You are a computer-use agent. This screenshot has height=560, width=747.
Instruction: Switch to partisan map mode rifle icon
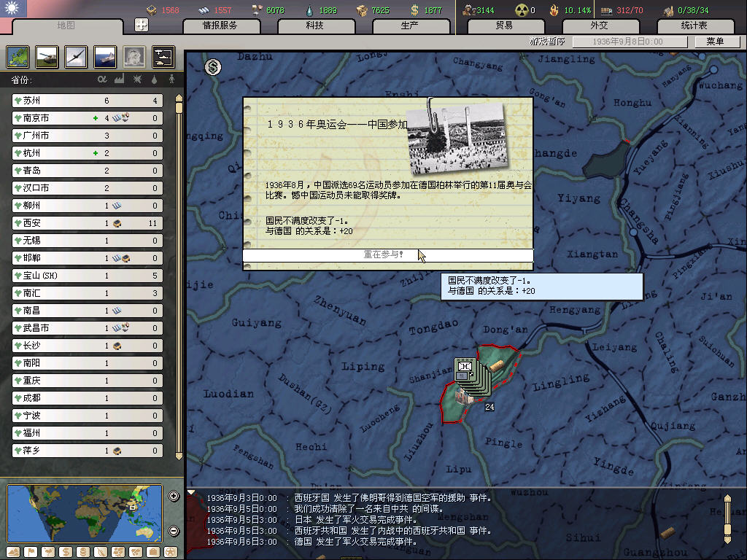[x=101, y=552]
